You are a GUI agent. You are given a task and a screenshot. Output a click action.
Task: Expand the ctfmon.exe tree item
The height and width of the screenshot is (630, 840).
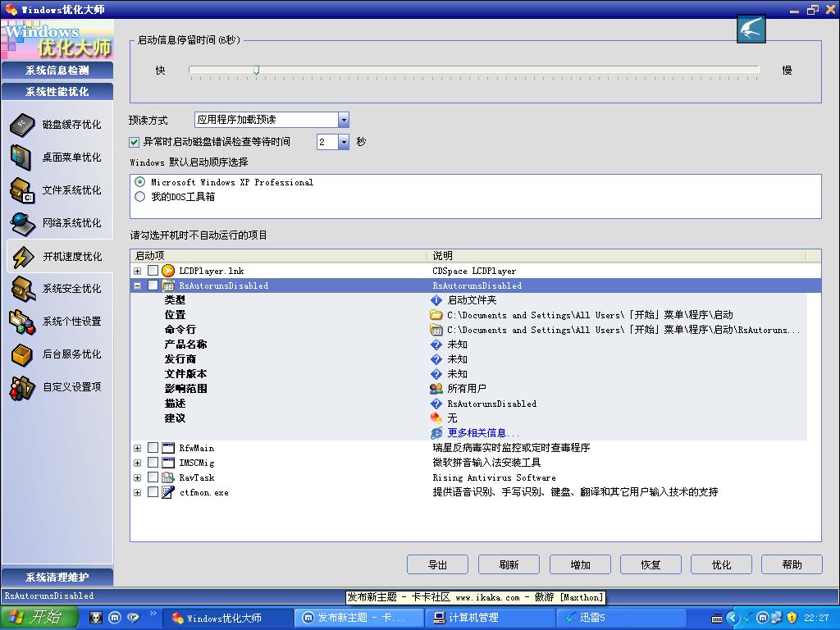point(138,492)
